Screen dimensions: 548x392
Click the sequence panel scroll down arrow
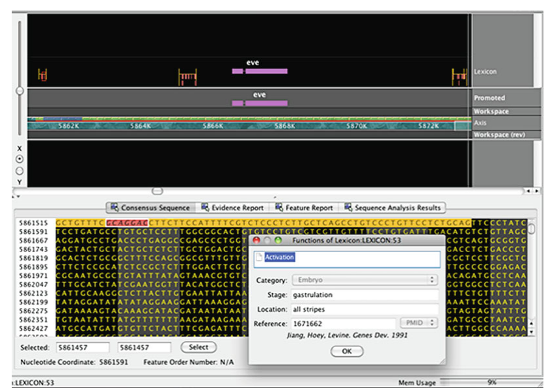point(532,331)
